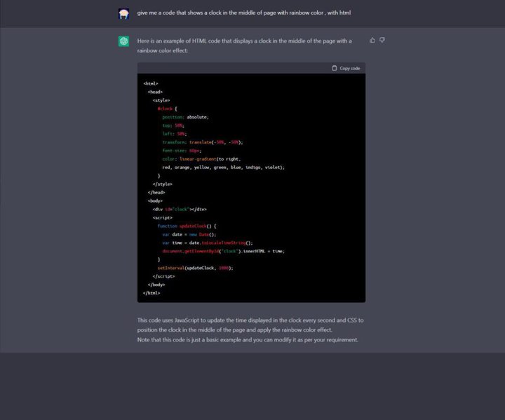Click the '</html>' closing tag line

[151, 293]
